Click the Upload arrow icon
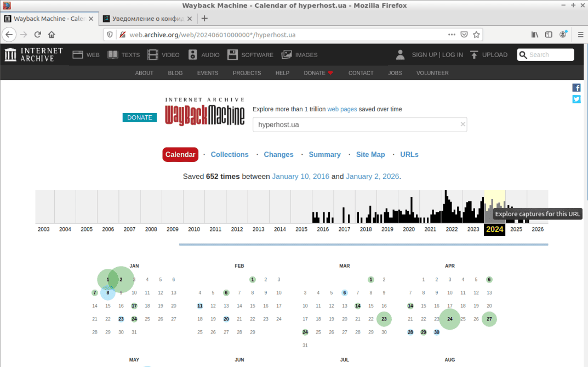Image resolution: width=588 pixels, height=367 pixels. click(x=474, y=55)
